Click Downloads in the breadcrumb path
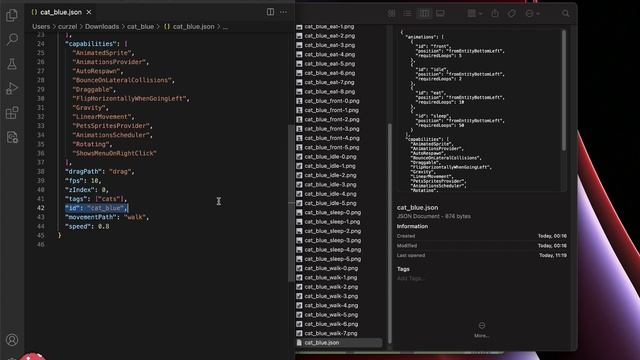640x360 pixels. point(102,27)
